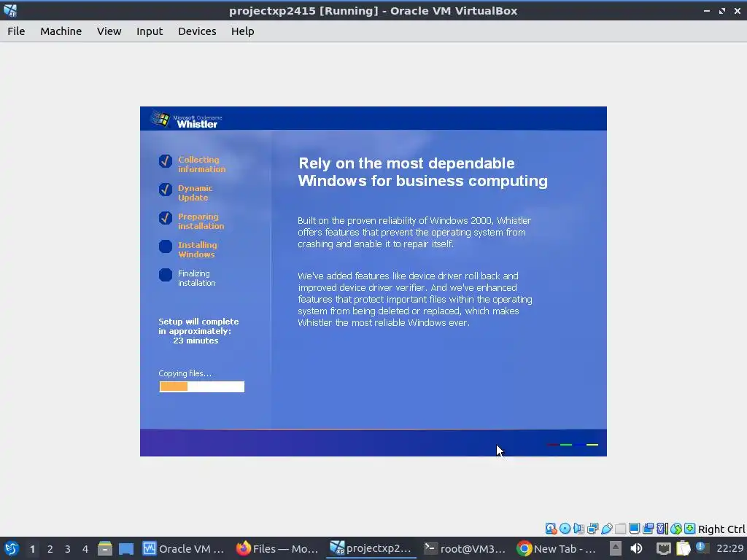Open the file manager drawer icon

tap(105, 548)
